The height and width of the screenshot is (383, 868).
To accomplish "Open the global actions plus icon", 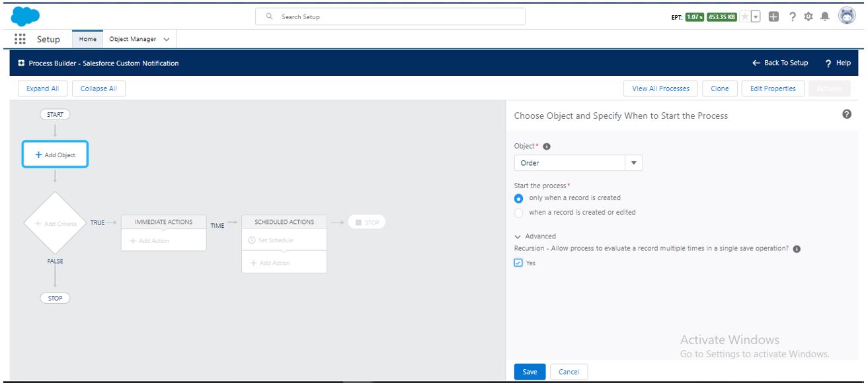I will point(774,16).
